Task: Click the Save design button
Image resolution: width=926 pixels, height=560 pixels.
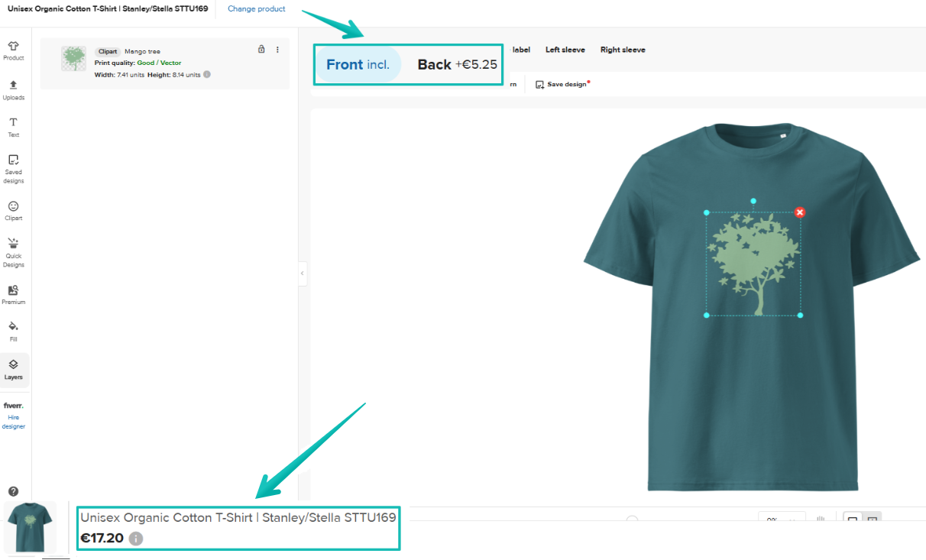Action: coord(562,84)
